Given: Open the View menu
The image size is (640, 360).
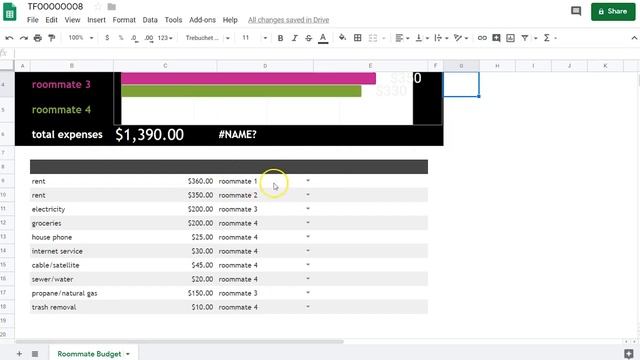Looking at the screenshot, I should coord(72,20).
